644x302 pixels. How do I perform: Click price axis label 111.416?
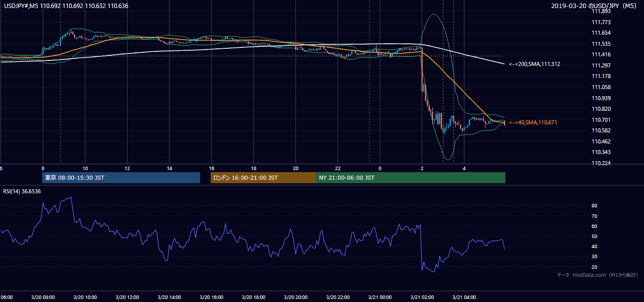pyautogui.click(x=601, y=54)
